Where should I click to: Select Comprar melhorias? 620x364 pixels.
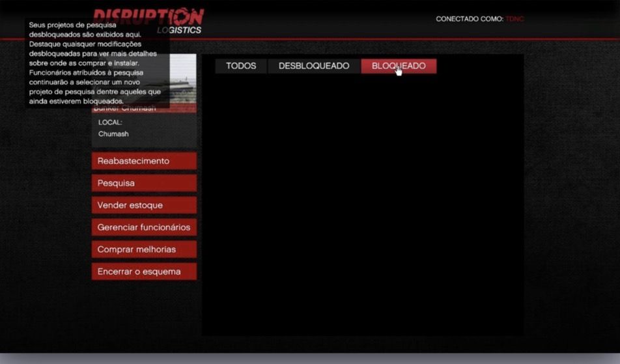coord(144,249)
